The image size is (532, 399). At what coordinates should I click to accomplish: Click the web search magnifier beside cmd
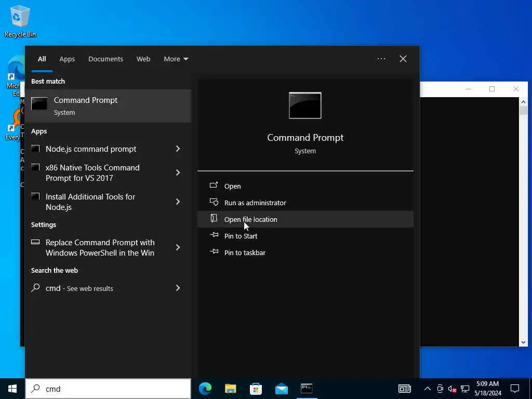pos(36,288)
